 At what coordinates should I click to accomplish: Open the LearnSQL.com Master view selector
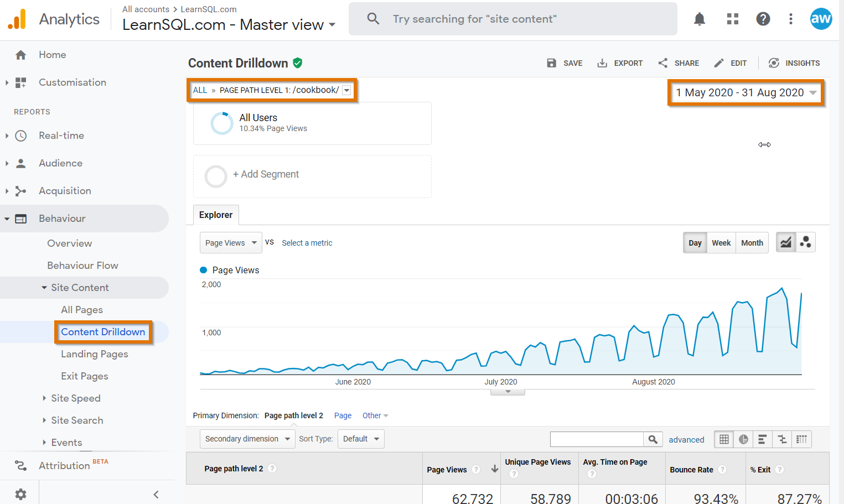click(x=229, y=25)
